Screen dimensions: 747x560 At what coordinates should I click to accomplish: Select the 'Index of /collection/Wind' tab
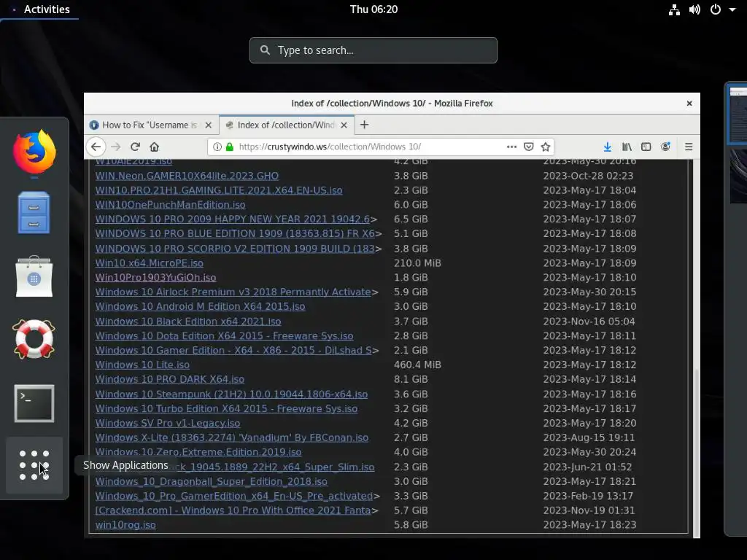point(286,125)
